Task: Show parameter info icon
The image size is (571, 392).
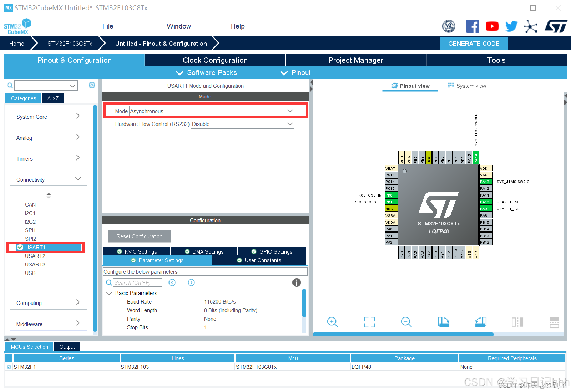Action: click(297, 282)
